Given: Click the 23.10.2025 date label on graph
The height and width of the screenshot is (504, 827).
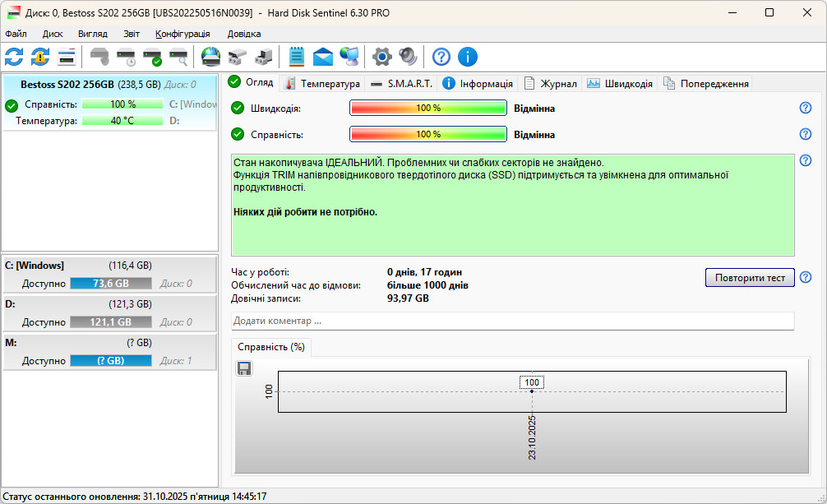Looking at the screenshot, I should click(x=532, y=437).
